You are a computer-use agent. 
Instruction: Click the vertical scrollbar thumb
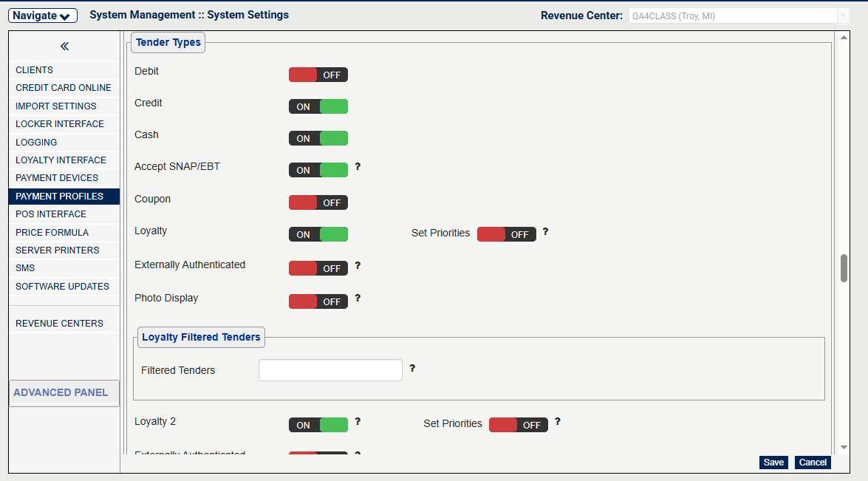[x=844, y=268]
